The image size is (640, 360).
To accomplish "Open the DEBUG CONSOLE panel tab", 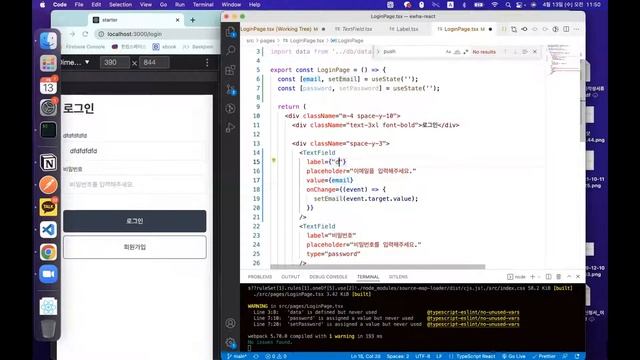I will pyautogui.click(x=328, y=277).
